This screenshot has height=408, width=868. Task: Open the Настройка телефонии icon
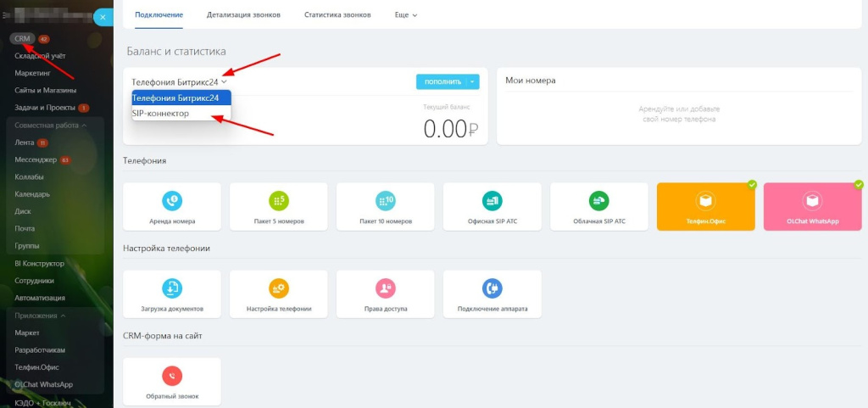pos(279,288)
